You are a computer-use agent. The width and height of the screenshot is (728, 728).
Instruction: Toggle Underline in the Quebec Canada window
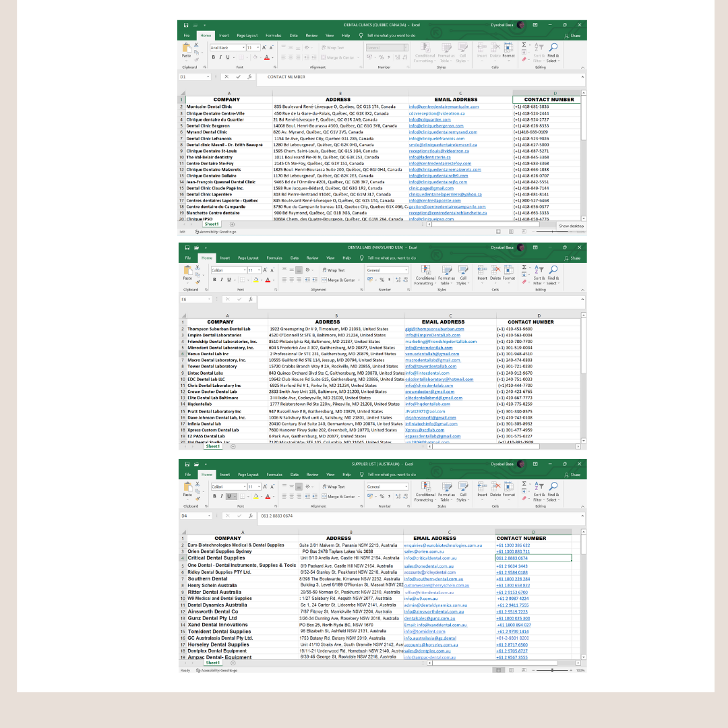tap(228, 57)
